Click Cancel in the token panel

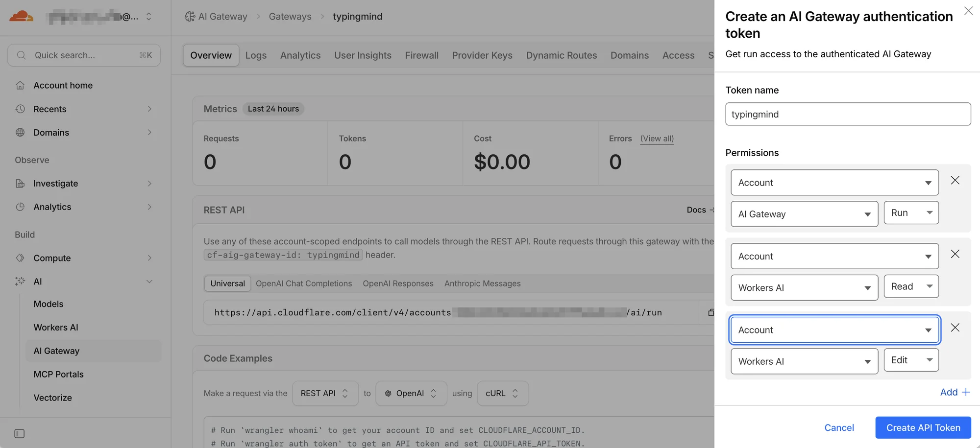839,427
